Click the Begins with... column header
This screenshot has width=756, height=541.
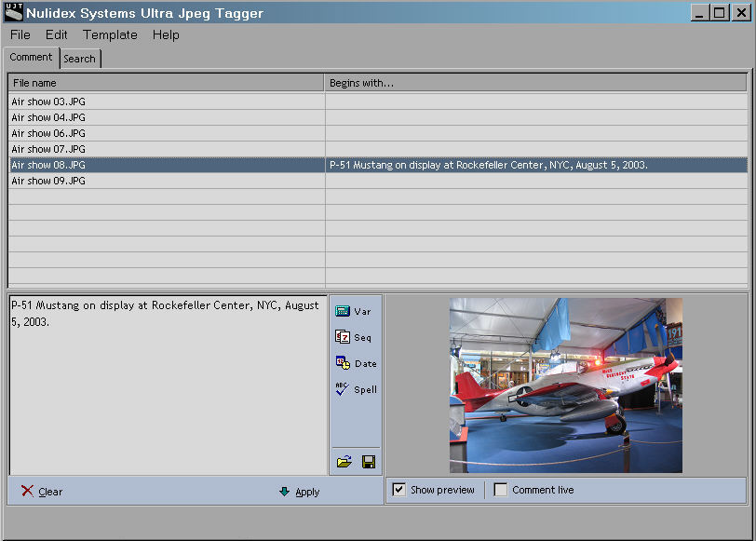(x=536, y=83)
